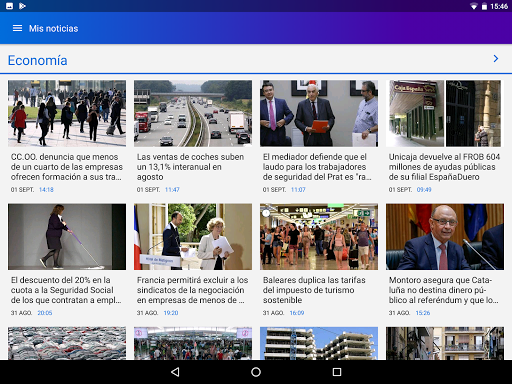Viewport: 512px width, 384px height.
Task: Read headline 'Baleares duplica las tarifas'
Action: [314, 290]
